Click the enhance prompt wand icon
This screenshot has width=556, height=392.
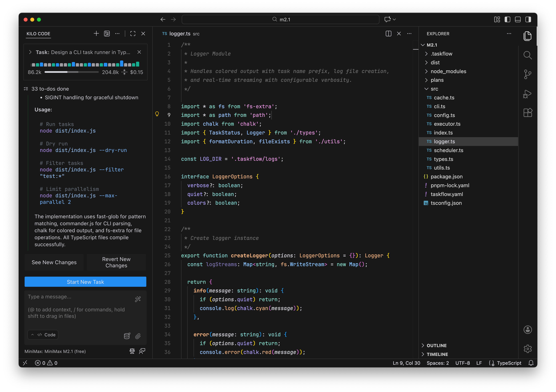click(x=138, y=299)
